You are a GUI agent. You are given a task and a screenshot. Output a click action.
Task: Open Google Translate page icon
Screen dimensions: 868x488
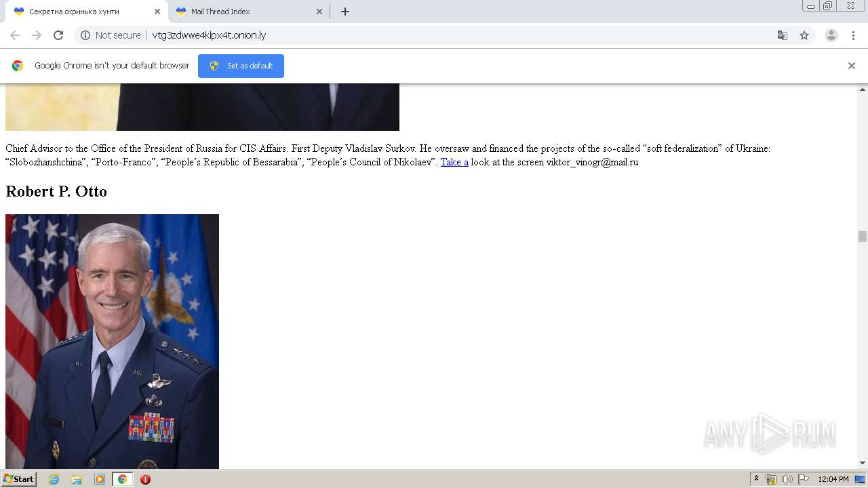[x=783, y=35]
